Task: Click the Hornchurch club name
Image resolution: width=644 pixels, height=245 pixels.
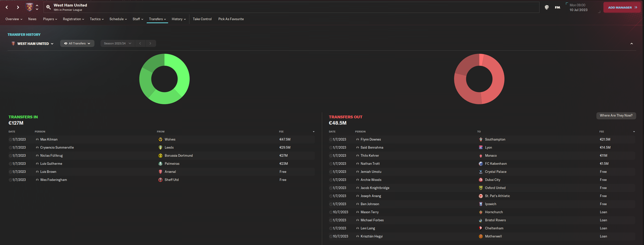Action: pyautogui.click(x=494, y=212)
